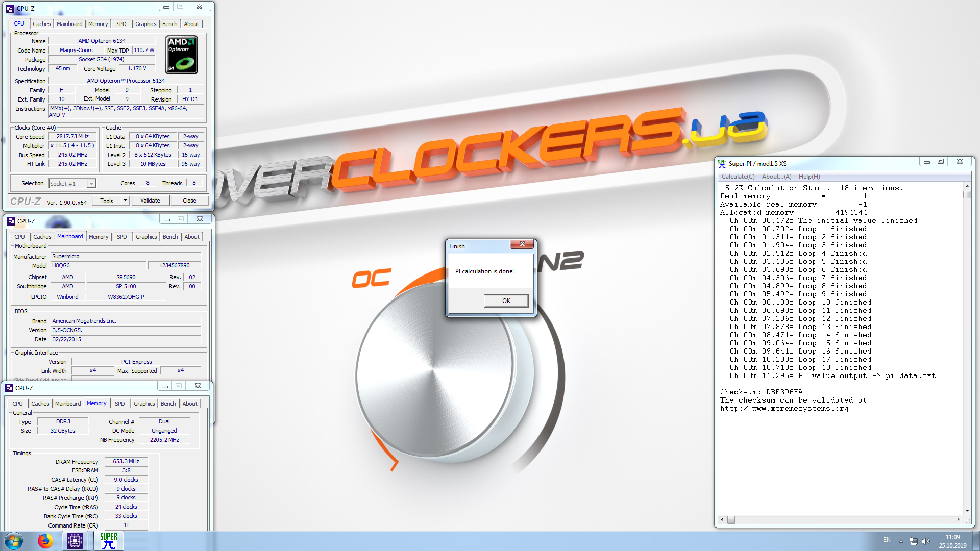Open Graphics tab in bottom Memory CPU-Z window
Image resolution: width=980 pixels, height=551 pixels.
click(x=144, y=404)
